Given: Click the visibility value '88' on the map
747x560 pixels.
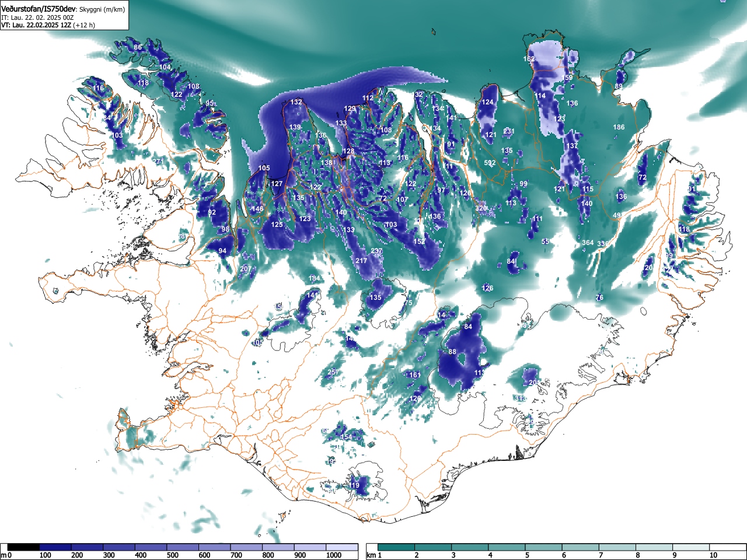Looking at the screenshot, I should pyautogui.click(x=452, y=352).
